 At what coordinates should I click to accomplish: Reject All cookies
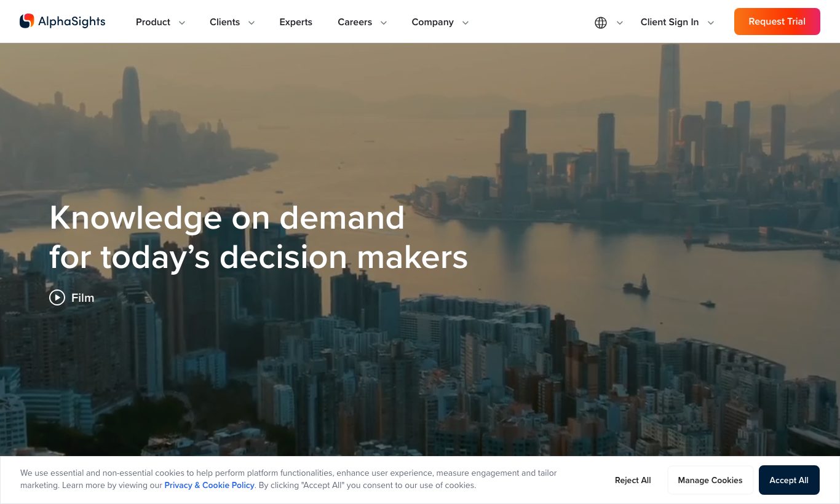pos(633,480)
